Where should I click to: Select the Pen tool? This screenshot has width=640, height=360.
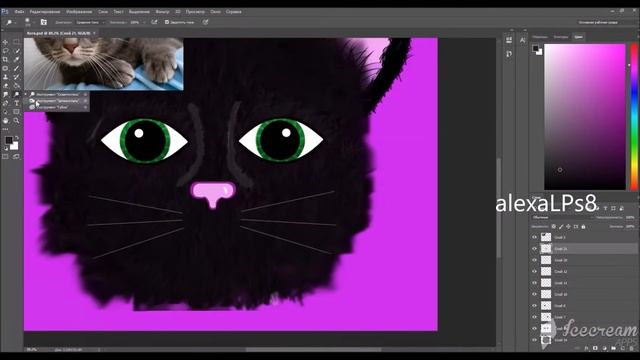5,103
